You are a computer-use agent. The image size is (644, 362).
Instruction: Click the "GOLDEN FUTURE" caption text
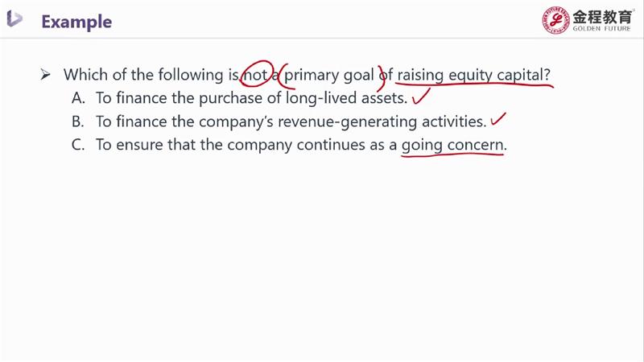[x=601, y=30]
